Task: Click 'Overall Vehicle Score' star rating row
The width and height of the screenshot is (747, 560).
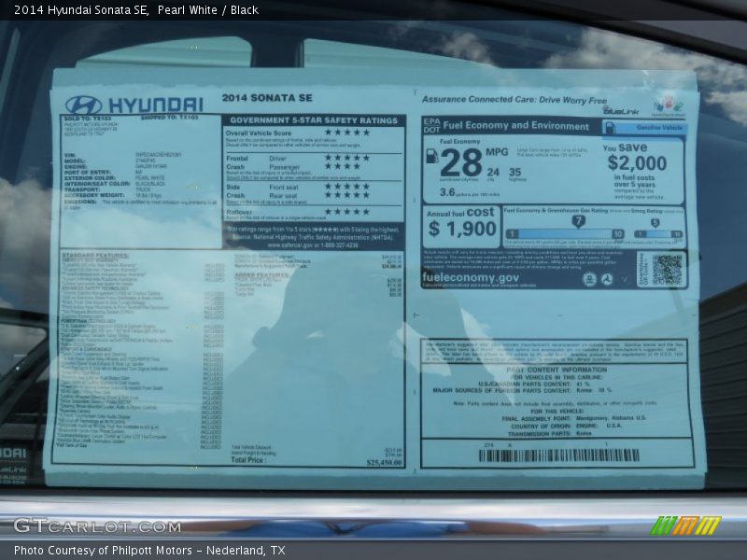Action: [x=297, y=133]
